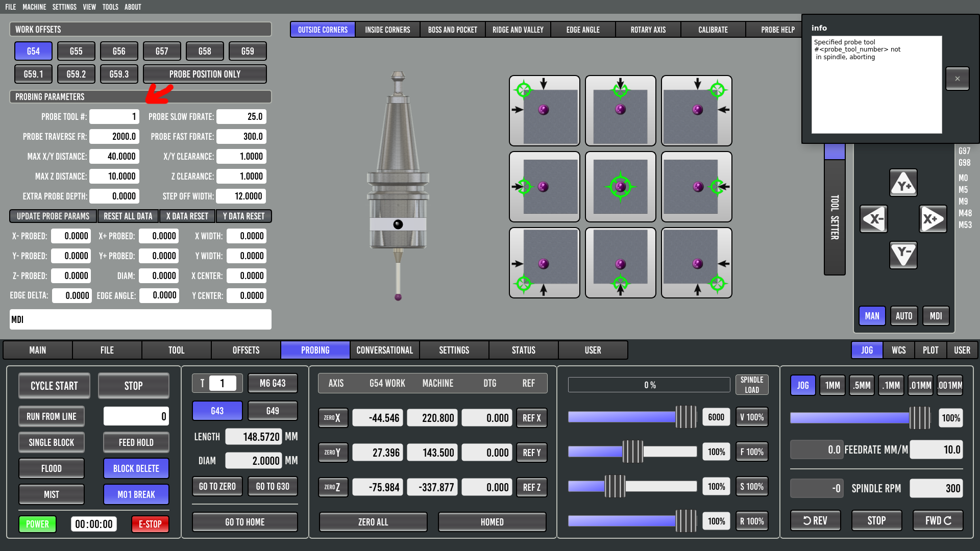This screenshot has height=551, width=980.
Task: Open the FILE menu
Action: click(11, 7)
